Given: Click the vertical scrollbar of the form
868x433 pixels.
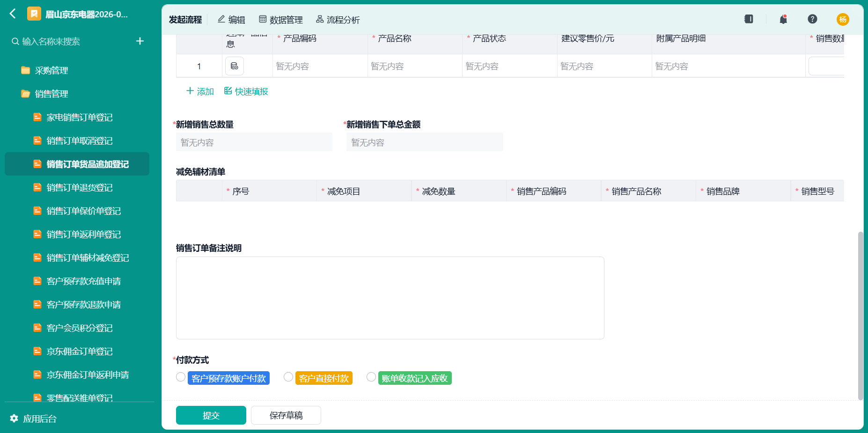Looking at the screenshot, I should (861, 316).
